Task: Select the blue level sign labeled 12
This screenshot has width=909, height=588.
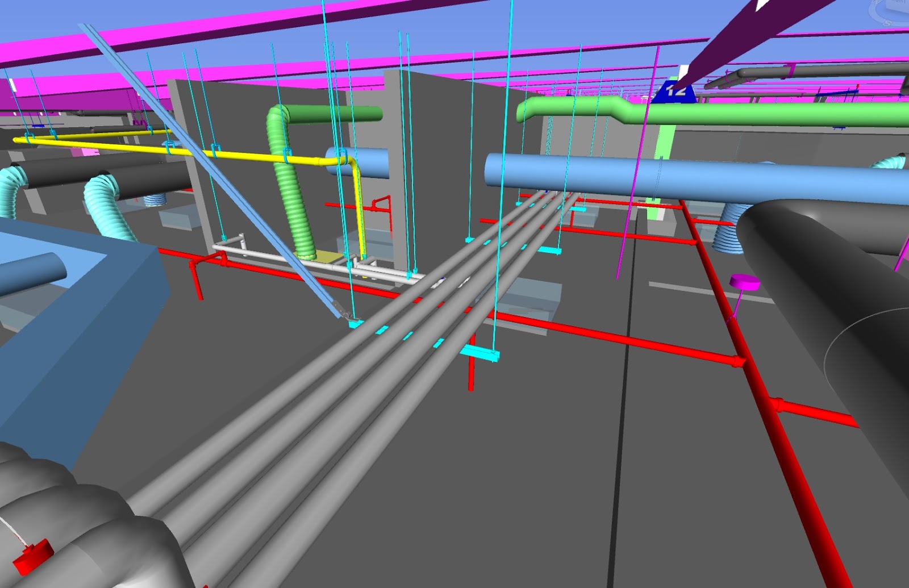Action: (x=675, y=91)
